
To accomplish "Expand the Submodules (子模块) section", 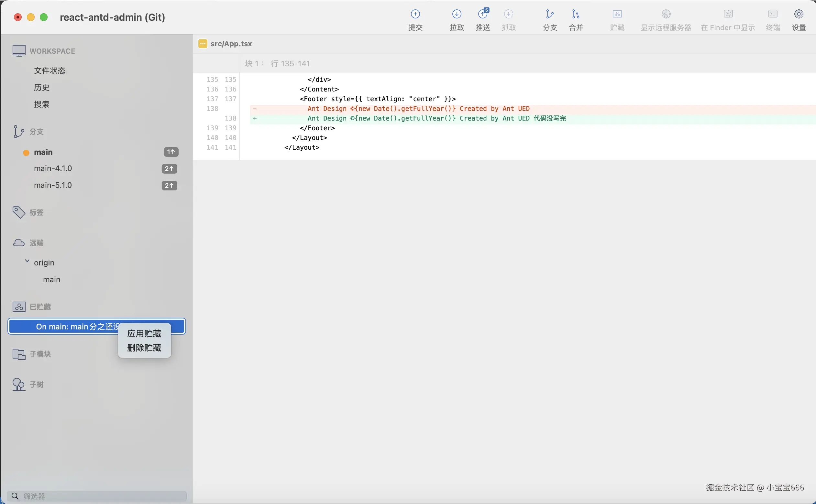I will click(40, 354).
